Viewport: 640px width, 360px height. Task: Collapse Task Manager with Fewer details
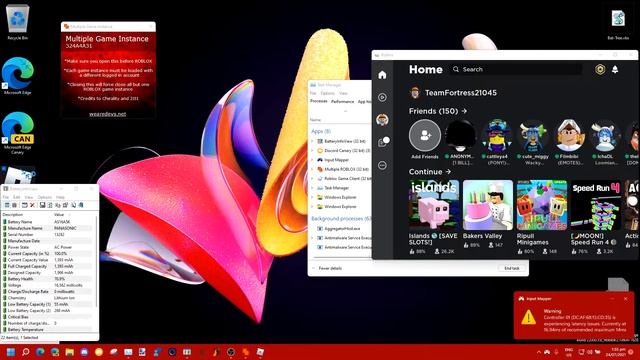tap(327, 268)
